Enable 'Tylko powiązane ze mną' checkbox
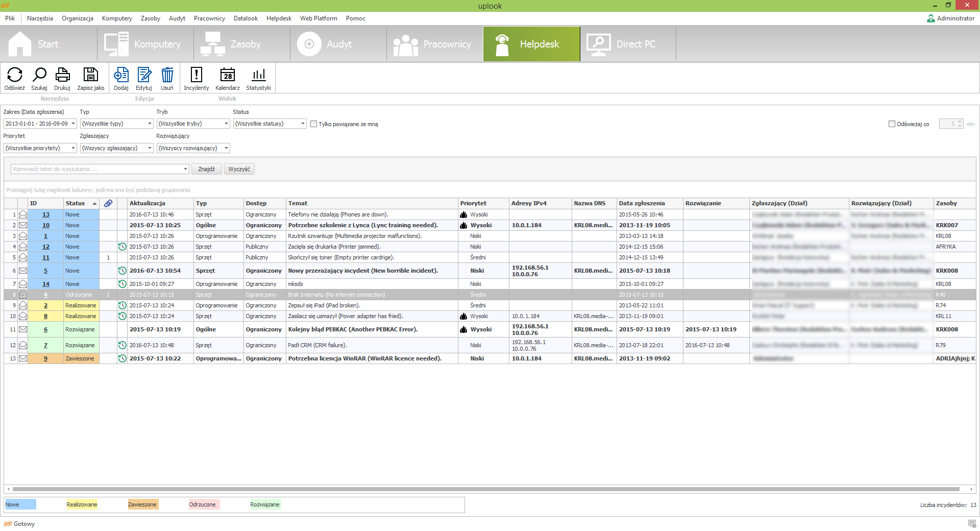Image resolution: width=980 pixels, height=531 pixels. 314,124
